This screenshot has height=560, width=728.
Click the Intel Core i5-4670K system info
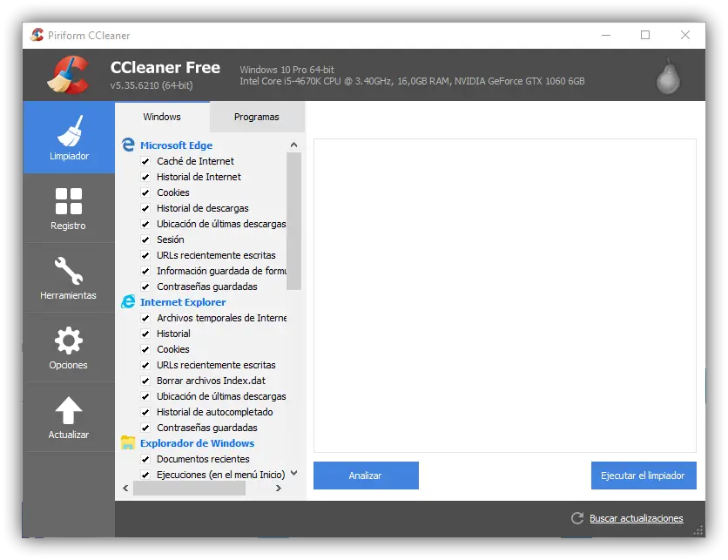coord(412,81)
